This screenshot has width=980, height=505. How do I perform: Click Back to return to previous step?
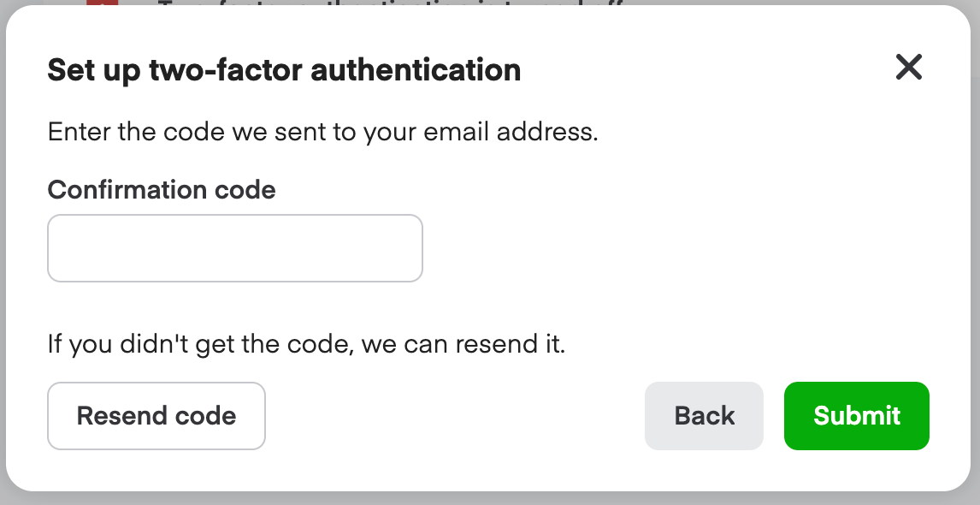click(x=704, y=416)
